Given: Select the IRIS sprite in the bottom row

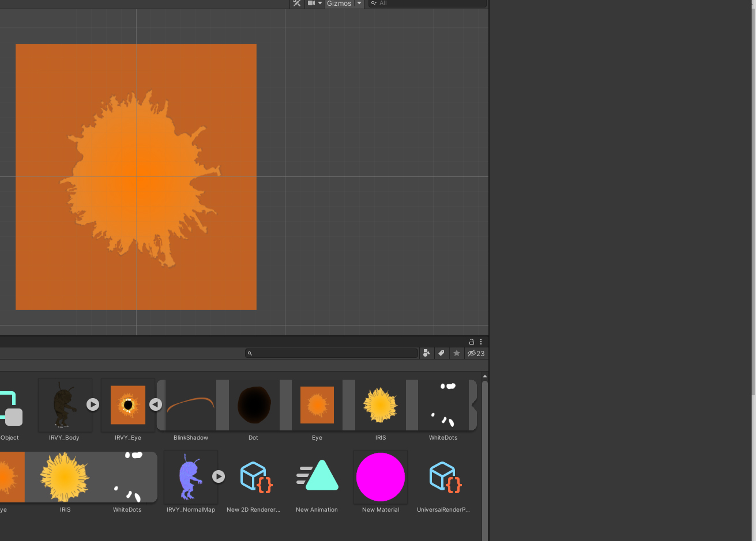Looking at the screenshot, I should [x=65, y=477].
